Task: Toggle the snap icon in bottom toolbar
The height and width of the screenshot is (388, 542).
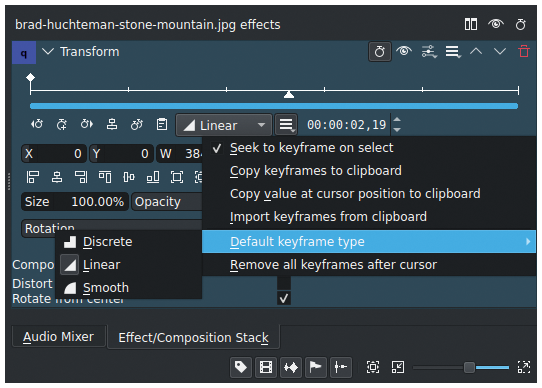Action: 341,367
